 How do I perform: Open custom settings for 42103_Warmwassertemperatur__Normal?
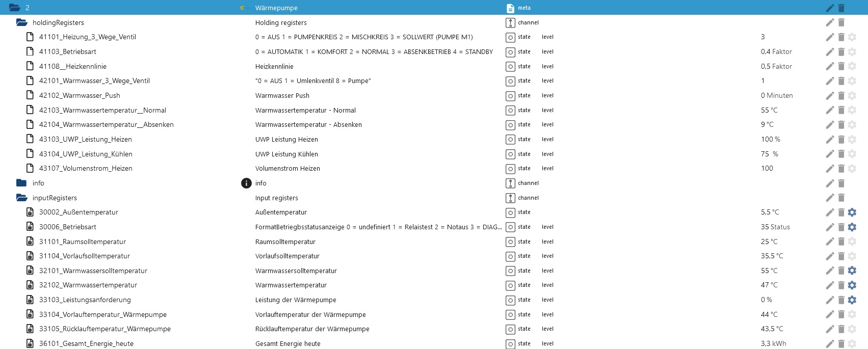852,110
